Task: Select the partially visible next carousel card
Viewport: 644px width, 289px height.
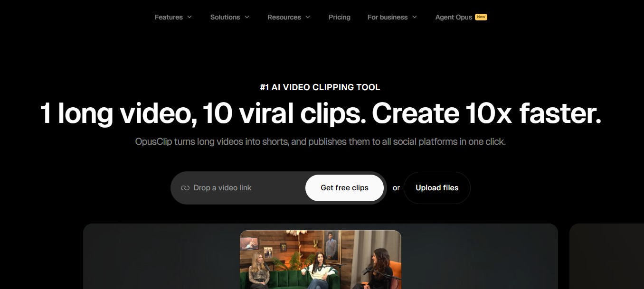Action: [606, 256]
